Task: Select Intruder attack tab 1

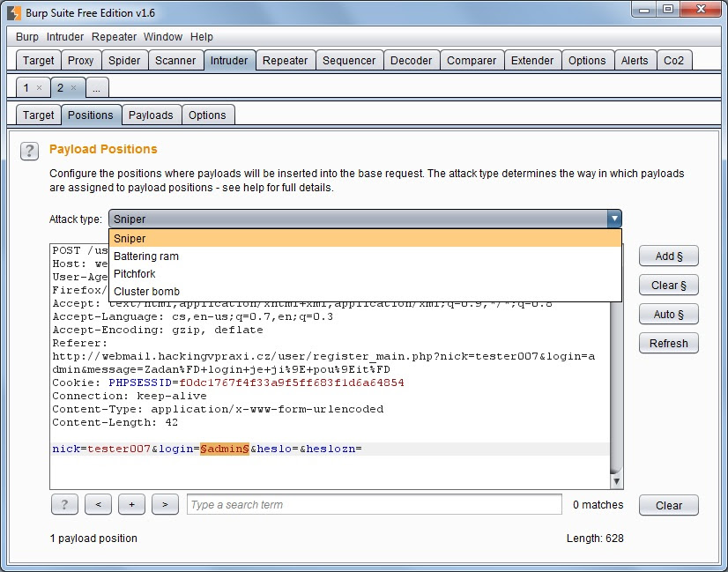Action: tap(26, 88)
